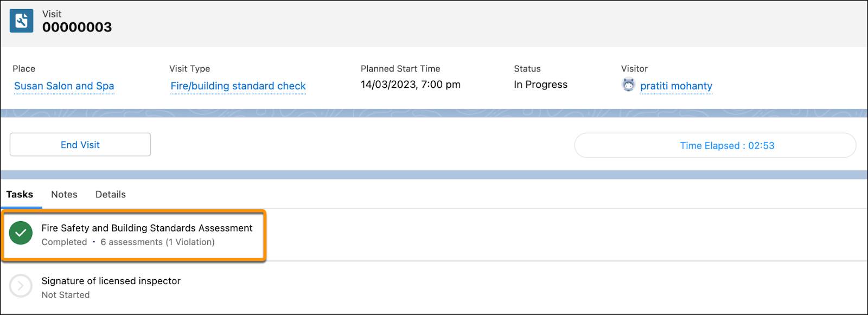The width and height of the screenshot is (868, 315).
Task: Click the Status field label
Action: coord(527,68)
